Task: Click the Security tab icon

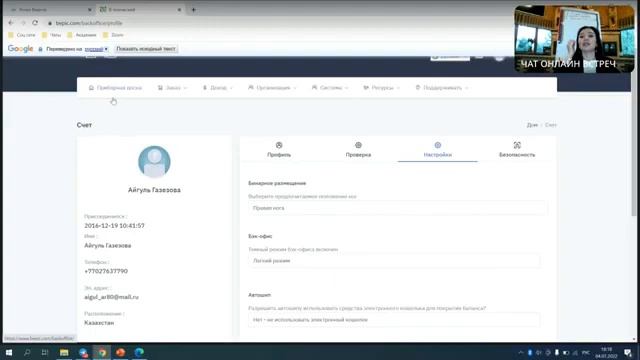Action: pos(517,145)
